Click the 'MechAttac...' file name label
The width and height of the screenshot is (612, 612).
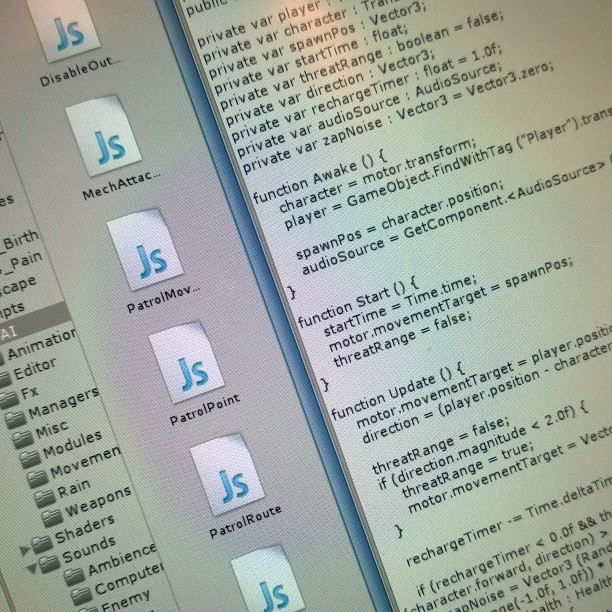pos(122,185)
